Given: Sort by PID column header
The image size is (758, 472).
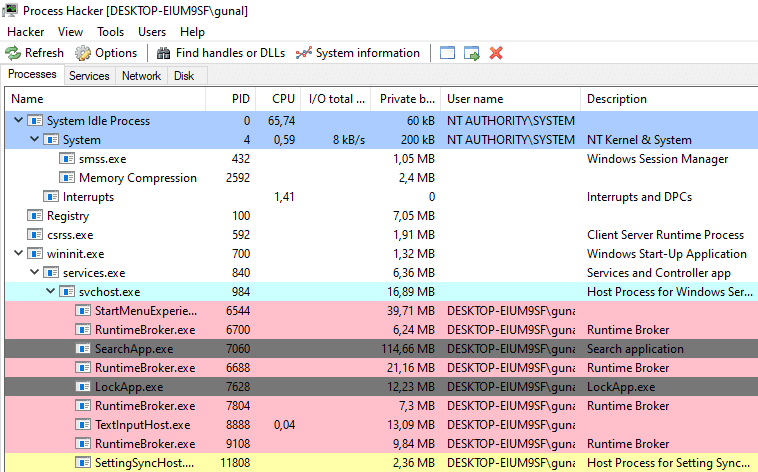Looking at the screenshot, I should tap(231, 99).
